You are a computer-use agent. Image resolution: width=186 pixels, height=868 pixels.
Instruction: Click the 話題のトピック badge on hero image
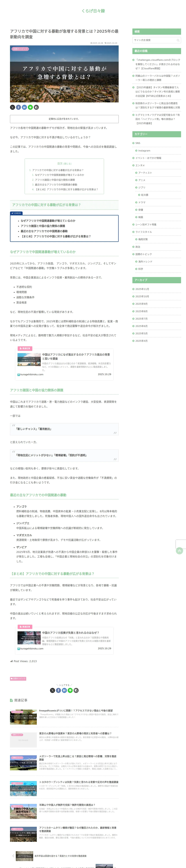(20, 49)
